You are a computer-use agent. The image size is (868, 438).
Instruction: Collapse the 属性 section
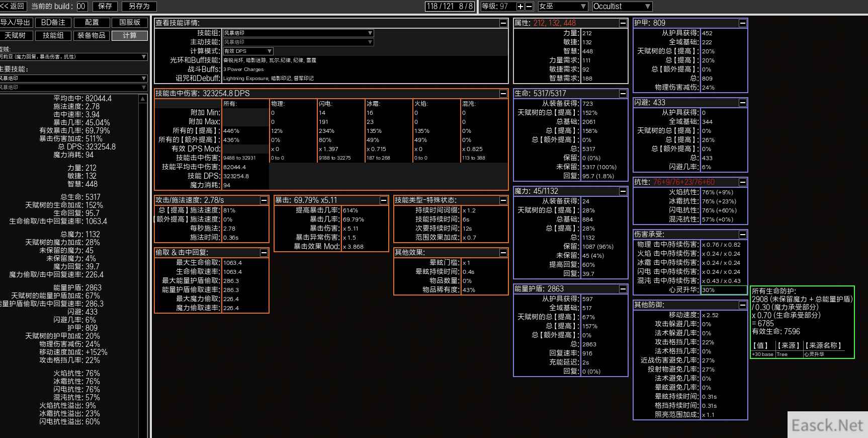[623, 23]
